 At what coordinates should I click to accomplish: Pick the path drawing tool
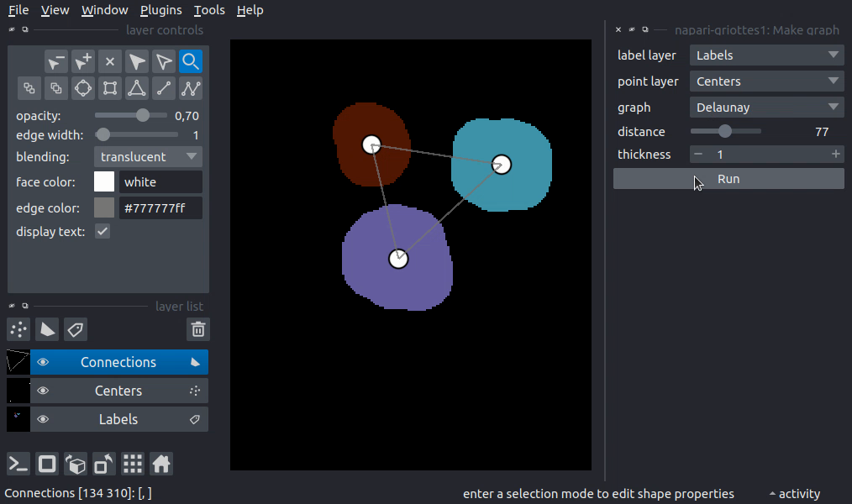[x=191, y=88]
